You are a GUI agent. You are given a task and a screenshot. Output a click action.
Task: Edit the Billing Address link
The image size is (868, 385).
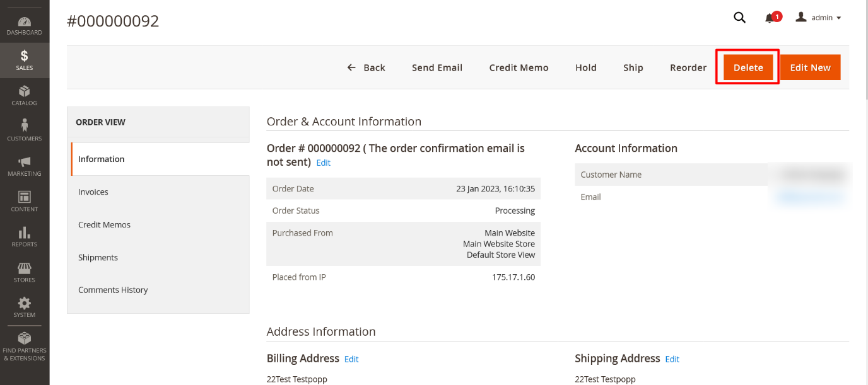click(x=351, y=359)
